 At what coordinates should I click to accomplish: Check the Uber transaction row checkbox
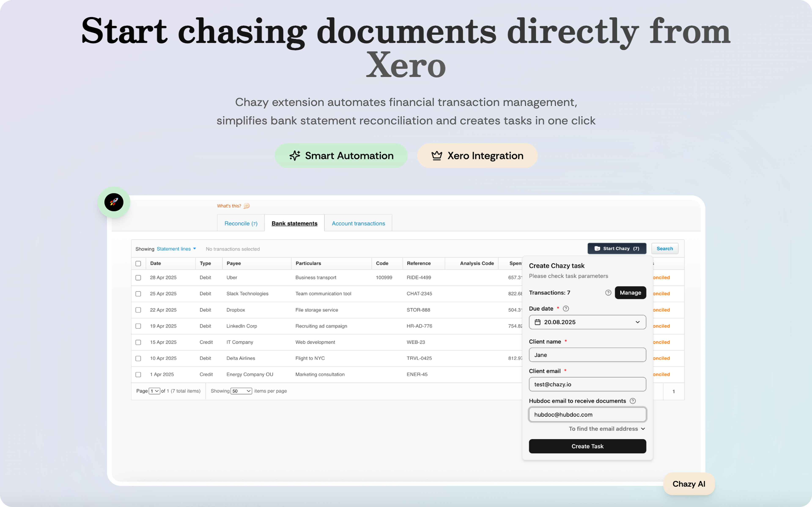pyautogui.click(x=138, y=278)
